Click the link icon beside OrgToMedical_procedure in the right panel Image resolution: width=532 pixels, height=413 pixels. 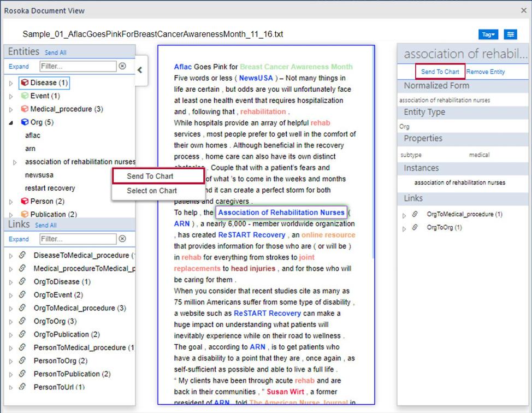point(416,215)
